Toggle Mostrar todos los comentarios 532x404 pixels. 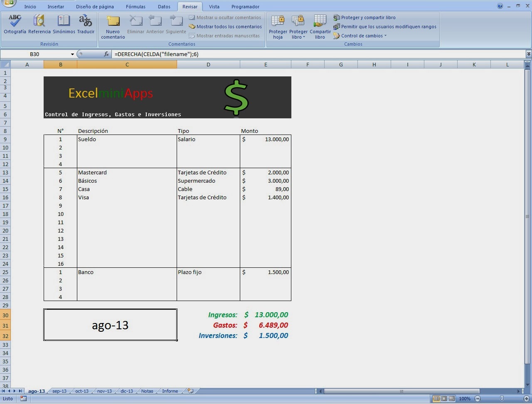[225, 27]
